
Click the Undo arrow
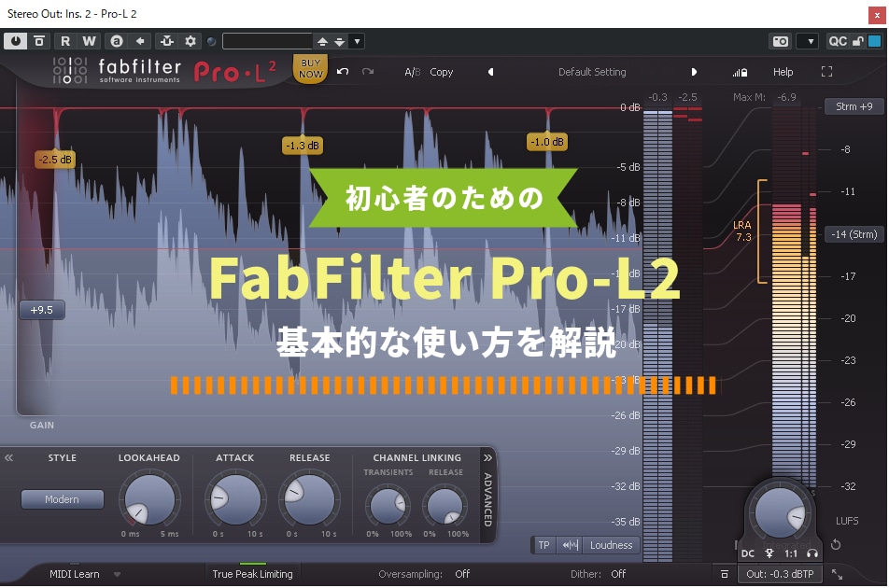(343, 72)
